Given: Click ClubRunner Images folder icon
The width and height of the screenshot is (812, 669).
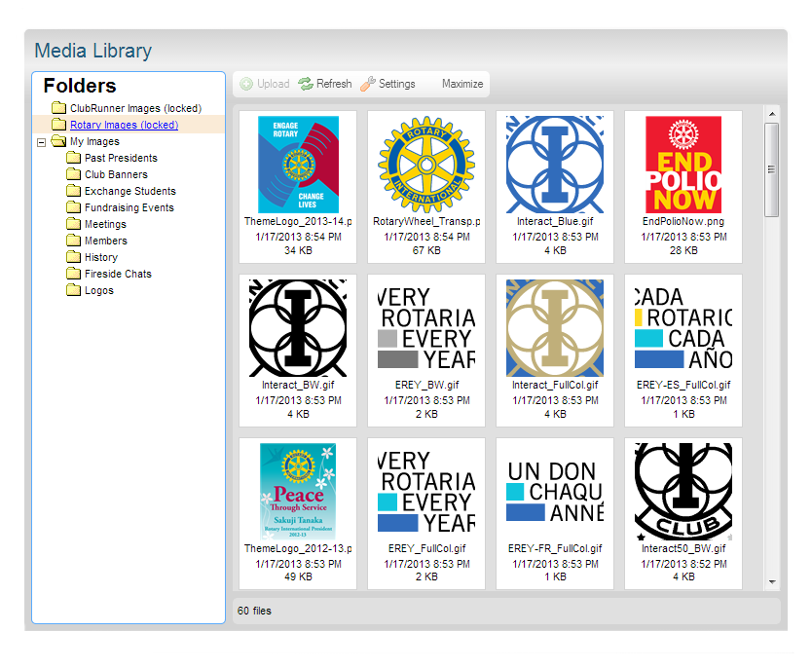Looking at the screenshot, I should [59, 108].
